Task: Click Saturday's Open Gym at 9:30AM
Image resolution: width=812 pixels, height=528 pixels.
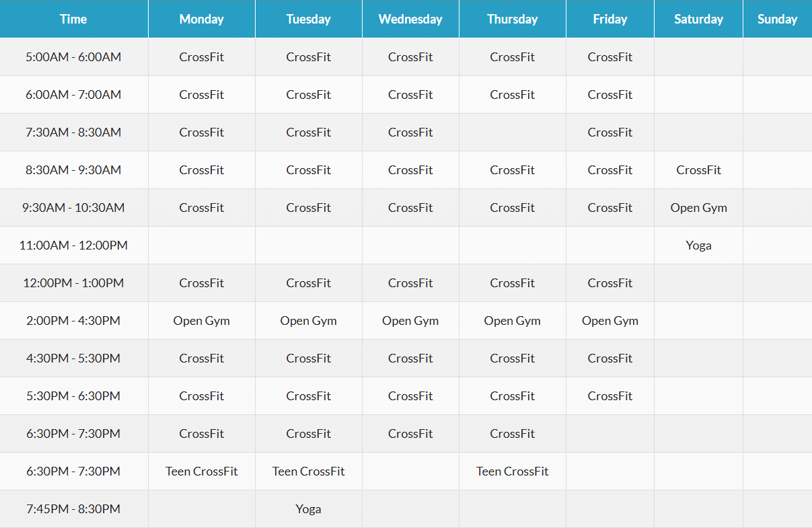Action: (x=698, y=208)
